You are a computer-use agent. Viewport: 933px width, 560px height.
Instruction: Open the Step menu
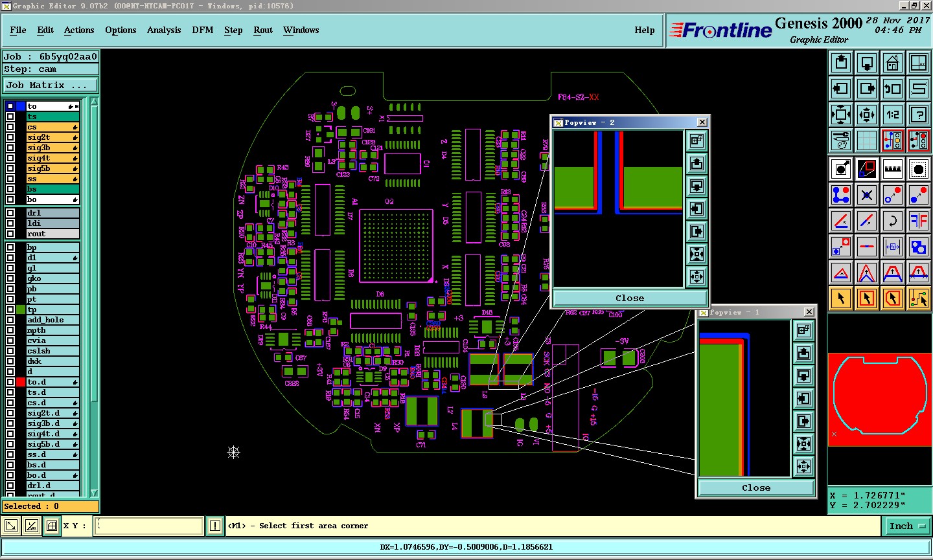[x=233, y=30]
